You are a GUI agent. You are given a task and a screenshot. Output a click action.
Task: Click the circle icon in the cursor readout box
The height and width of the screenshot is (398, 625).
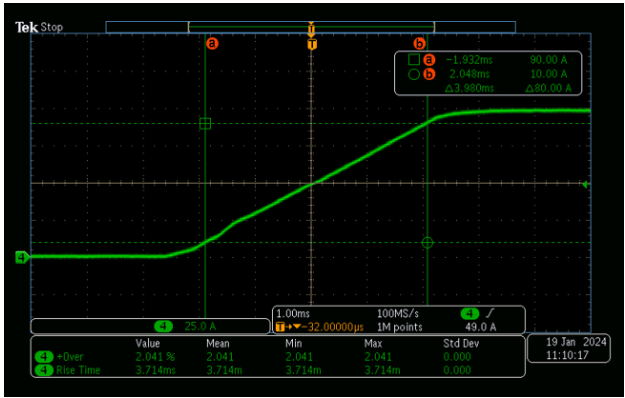414,74
